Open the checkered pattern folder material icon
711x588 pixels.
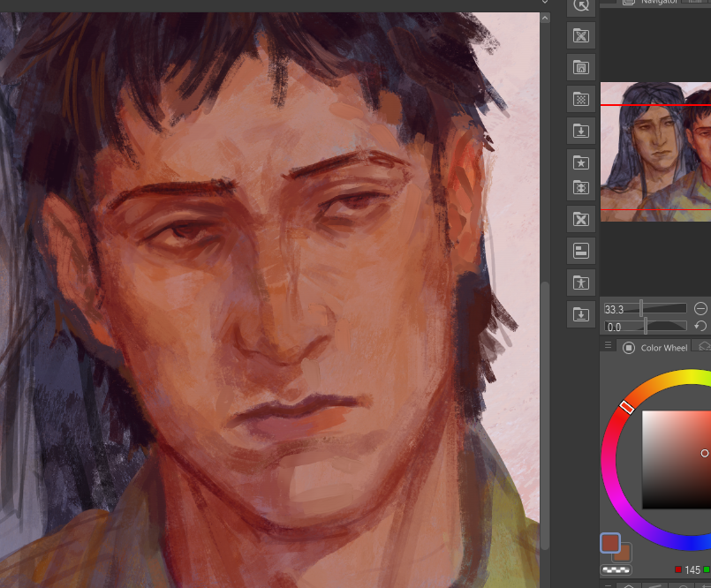(581, 99)
